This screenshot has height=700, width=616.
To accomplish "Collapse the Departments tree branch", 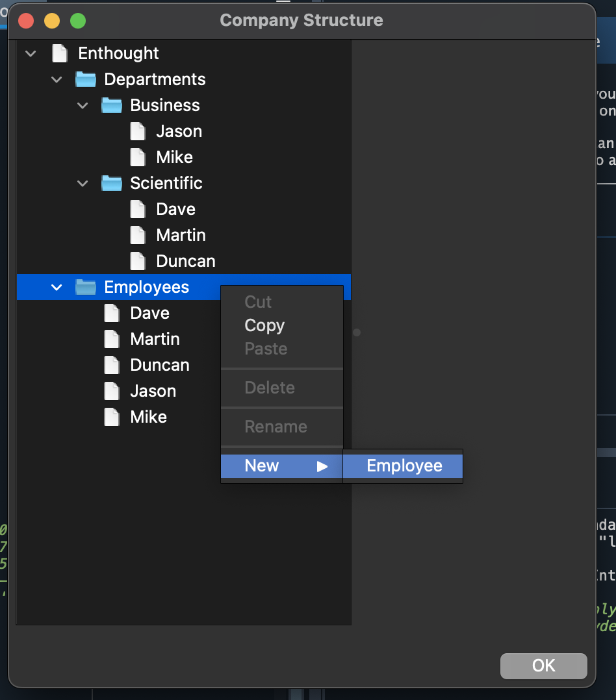I will pos(56,79).
